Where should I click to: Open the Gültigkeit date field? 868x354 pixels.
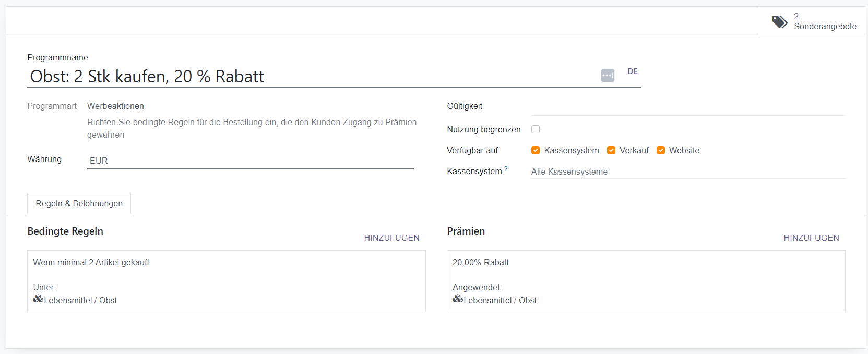pyautogui.click(x=687, y=107)
